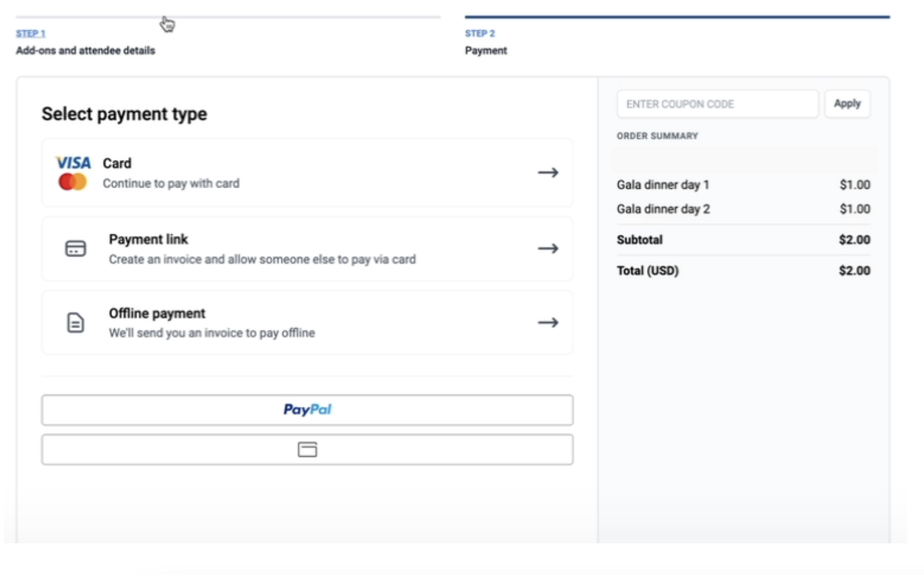Choose the Offline payment title
The width and height of the screenshot is (924, 575).
point(157,313)
